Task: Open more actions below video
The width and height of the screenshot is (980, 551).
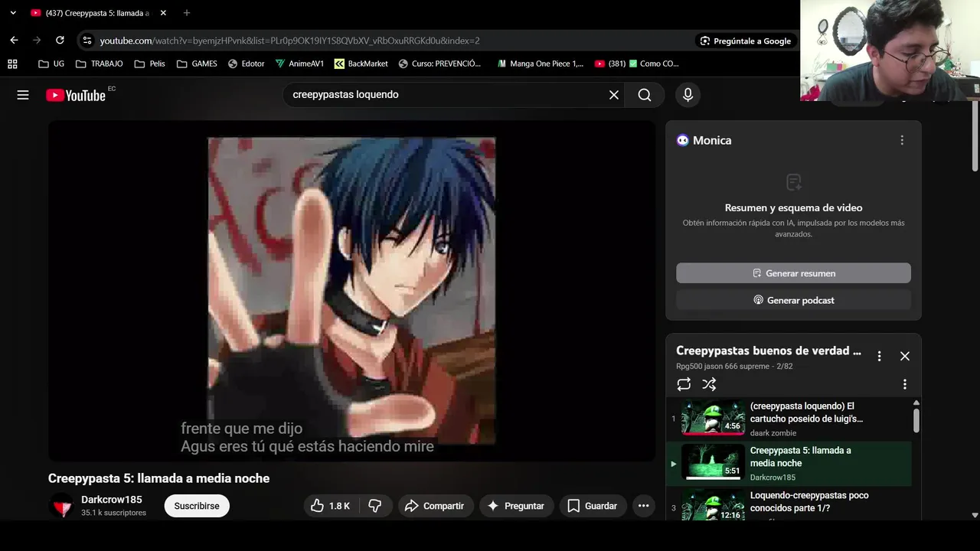Action: pyautogui.click(x=643, y=506)
